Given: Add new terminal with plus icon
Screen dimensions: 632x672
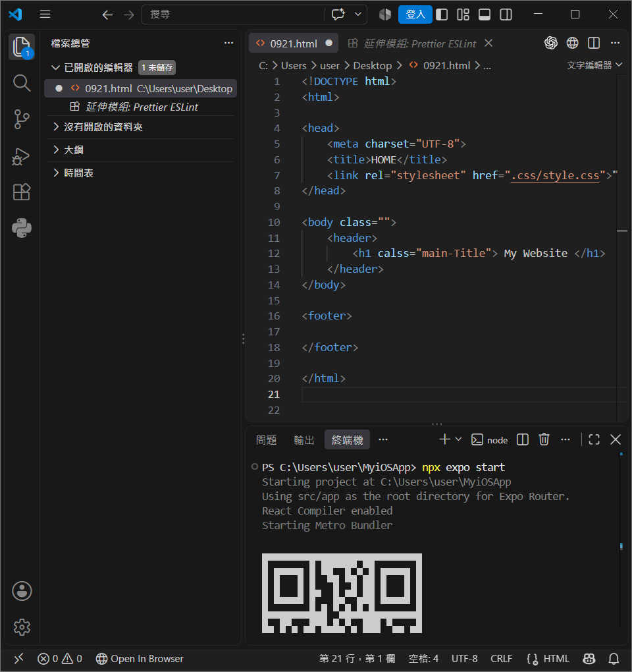Looking at the screenshot, I should click(x=445, y=439).
